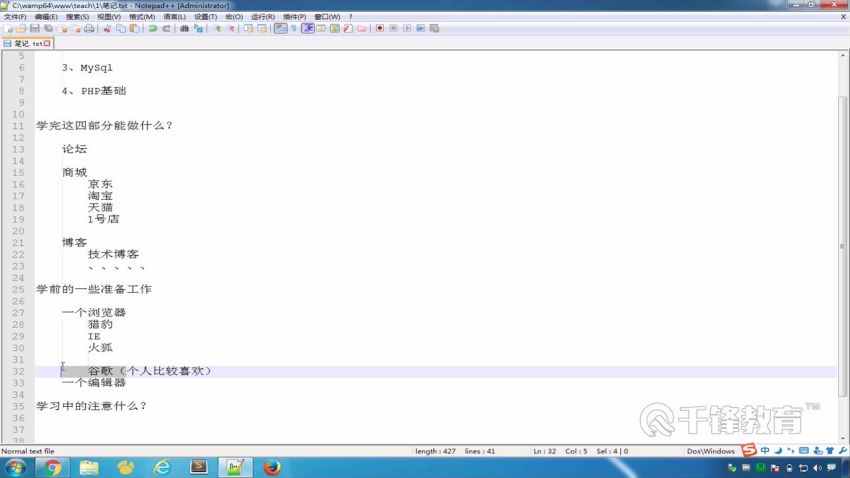Open Firefox from the taskbar
Image resolution: width=850 pixels, height=478 pixels.
coord(272,467)
